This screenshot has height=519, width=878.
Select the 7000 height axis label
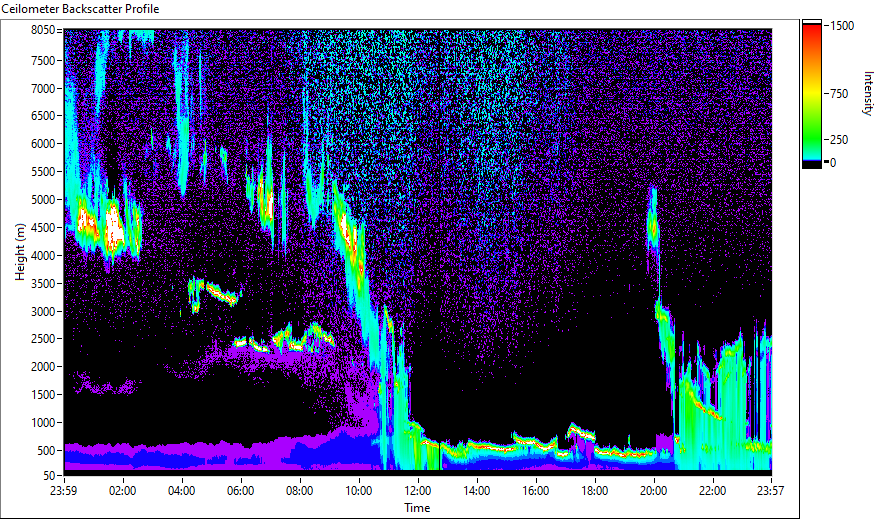pos(43,88)
